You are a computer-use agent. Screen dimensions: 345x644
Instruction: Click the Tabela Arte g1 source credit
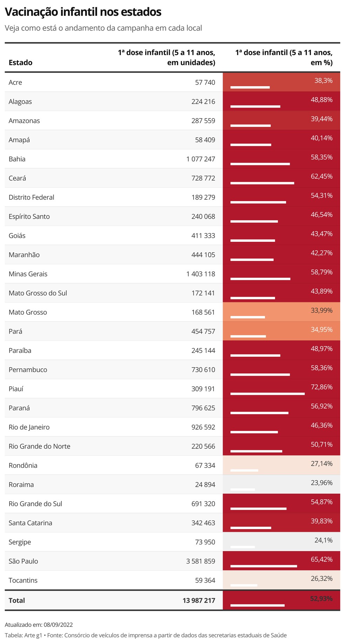click(x=23, y=635)
